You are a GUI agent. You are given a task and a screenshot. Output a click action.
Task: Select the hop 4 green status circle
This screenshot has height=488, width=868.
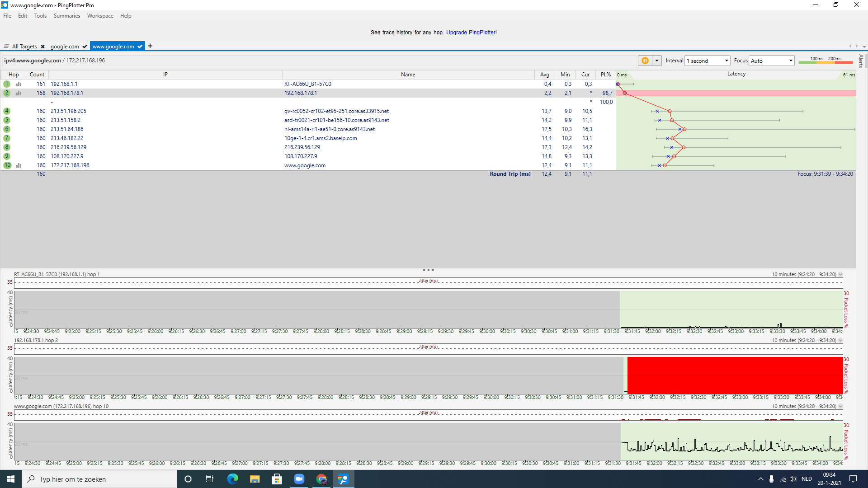(7, 111)
